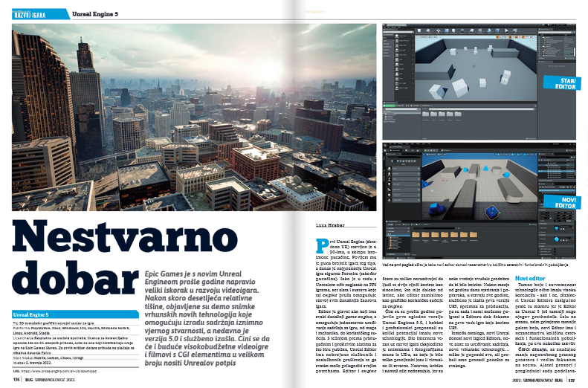This screenshot has width=588, height=388.
Task: Click Perspective button in old editor viewport
Action: [424, 37]
